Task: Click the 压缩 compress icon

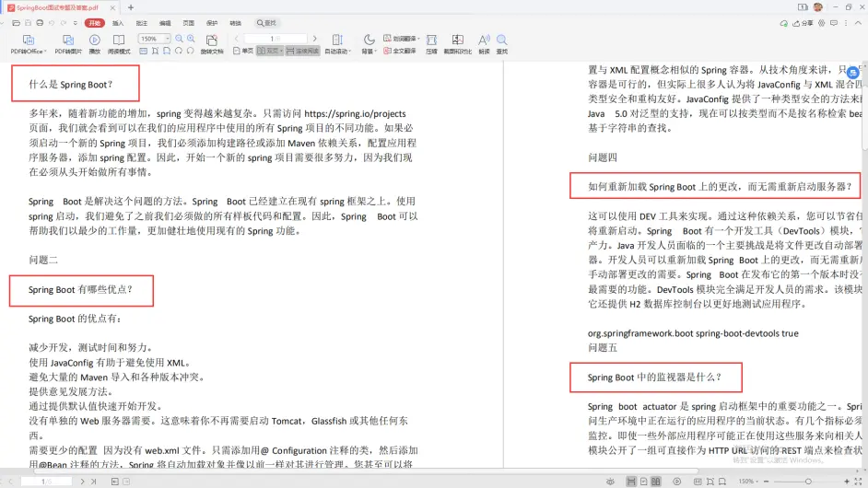Action: [431, 40]
